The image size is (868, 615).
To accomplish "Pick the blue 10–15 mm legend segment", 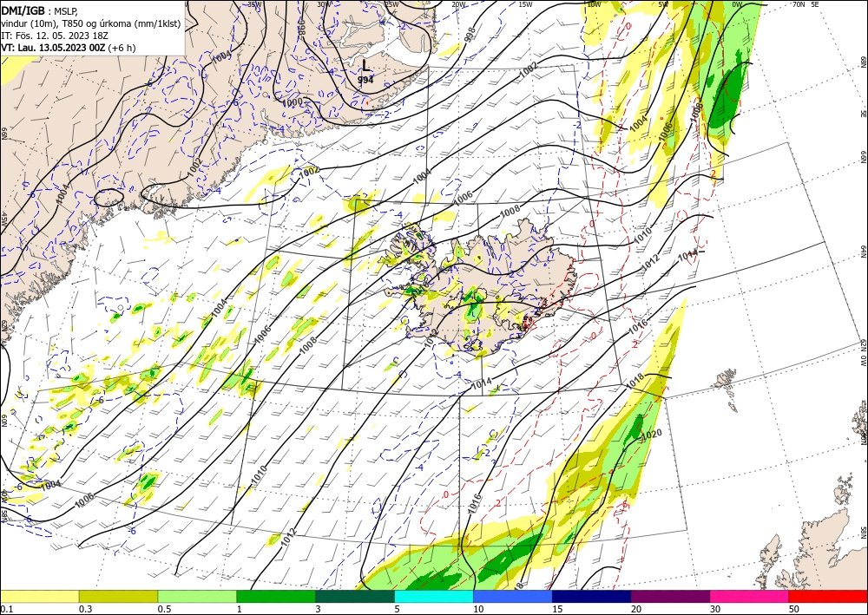I will (513, 596).
